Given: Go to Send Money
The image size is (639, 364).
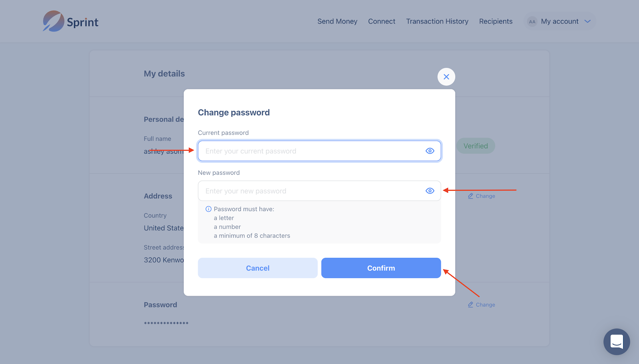Looking at the screenshot, I should click(337, 22).
